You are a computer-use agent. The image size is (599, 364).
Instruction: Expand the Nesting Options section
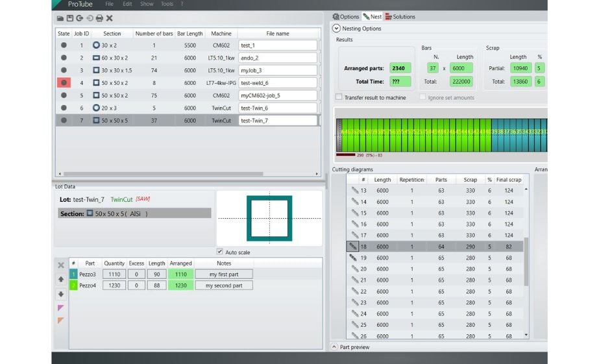click(336, 29)
